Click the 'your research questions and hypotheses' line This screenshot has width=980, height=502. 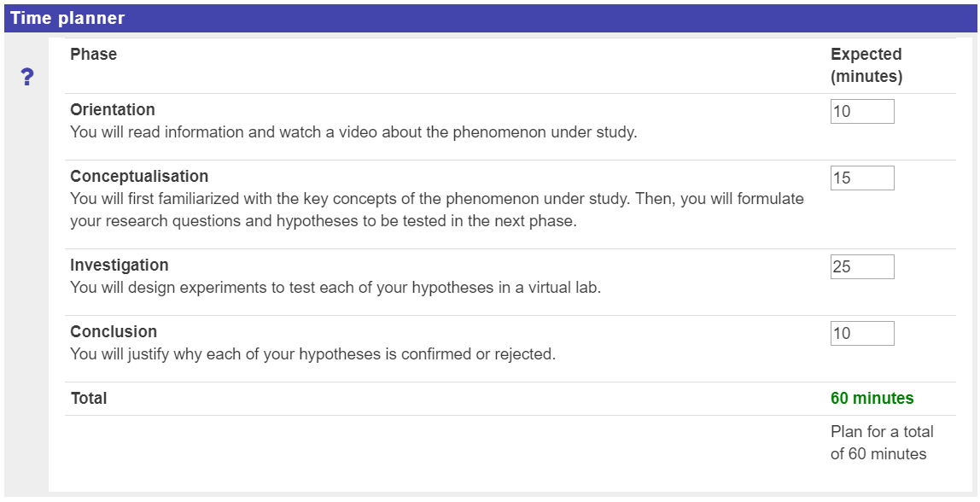point(324,221)
